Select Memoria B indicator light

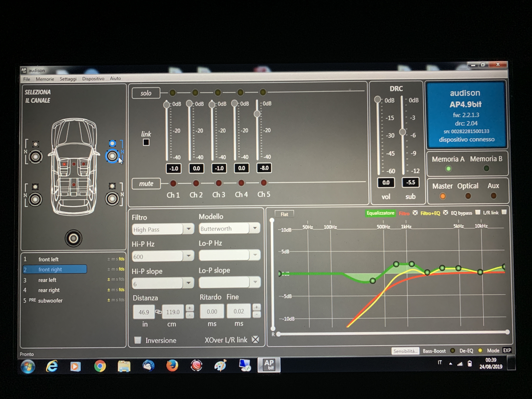[486, 168]
